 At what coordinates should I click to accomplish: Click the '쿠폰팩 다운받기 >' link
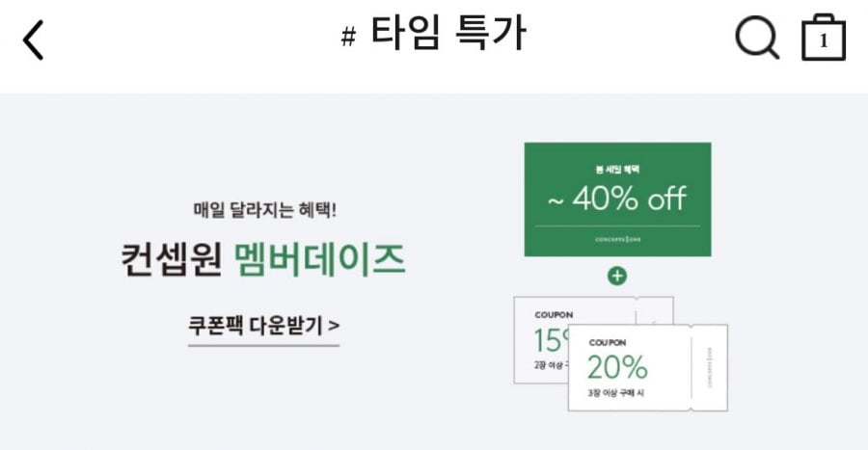(263, 326)
